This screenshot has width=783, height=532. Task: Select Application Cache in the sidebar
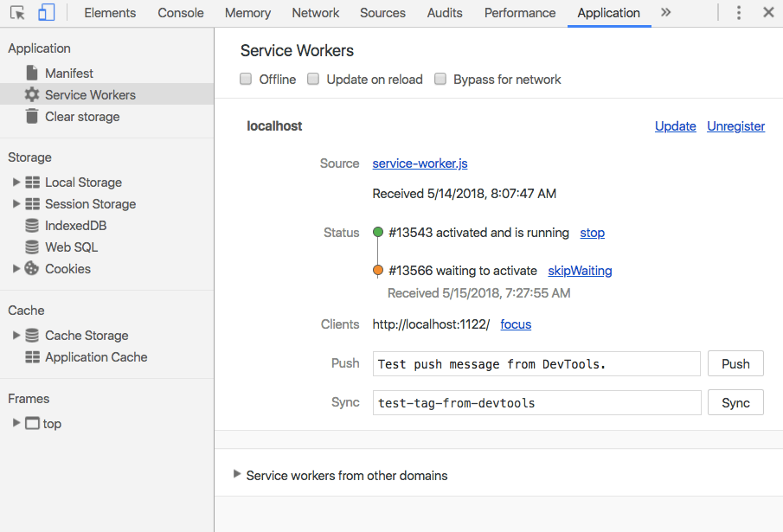point(96,356)
